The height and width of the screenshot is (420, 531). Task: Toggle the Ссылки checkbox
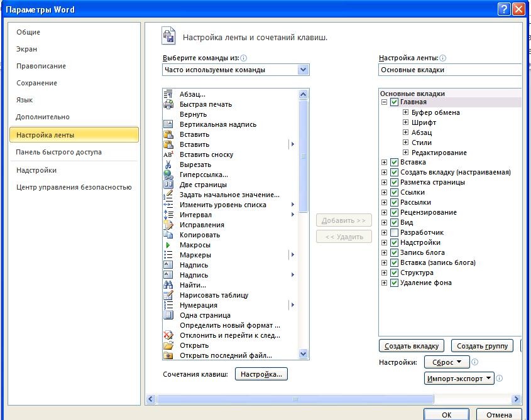394,192
